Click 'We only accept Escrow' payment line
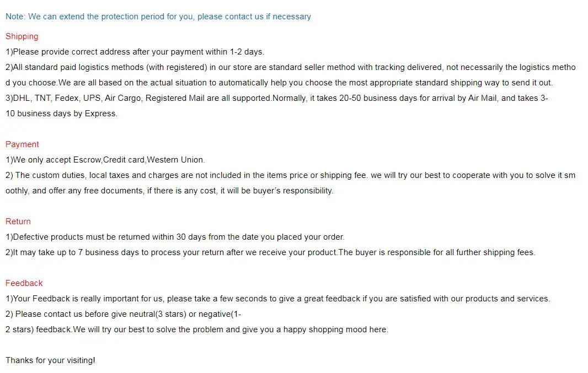 coord(105,160)
